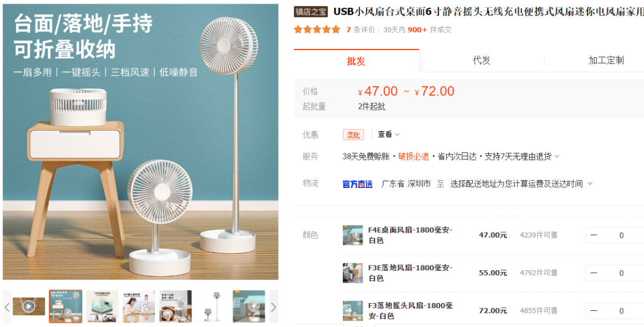The image size is (644, 327).
Task: Open the 7条评价 reviews link
Action: (361, 30)
